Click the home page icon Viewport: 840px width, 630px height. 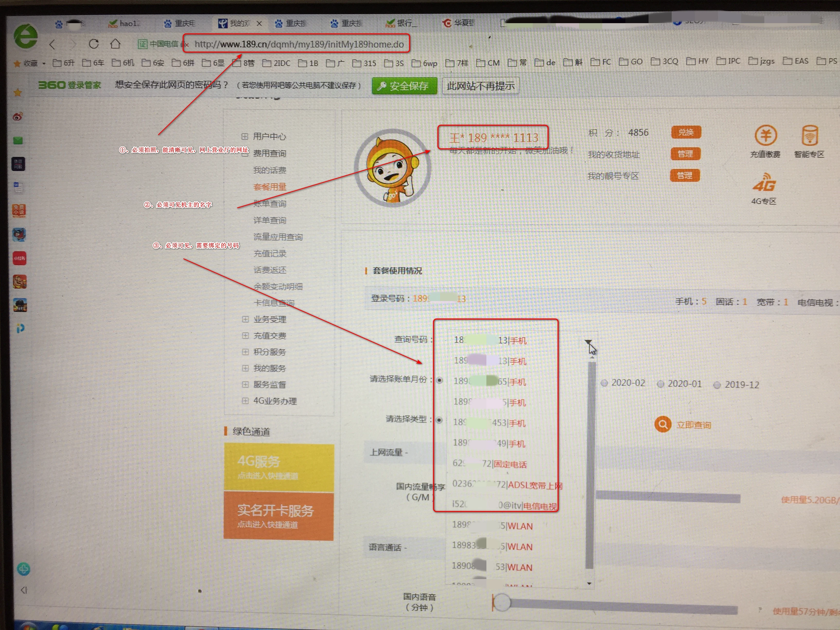tap(116, 44)
